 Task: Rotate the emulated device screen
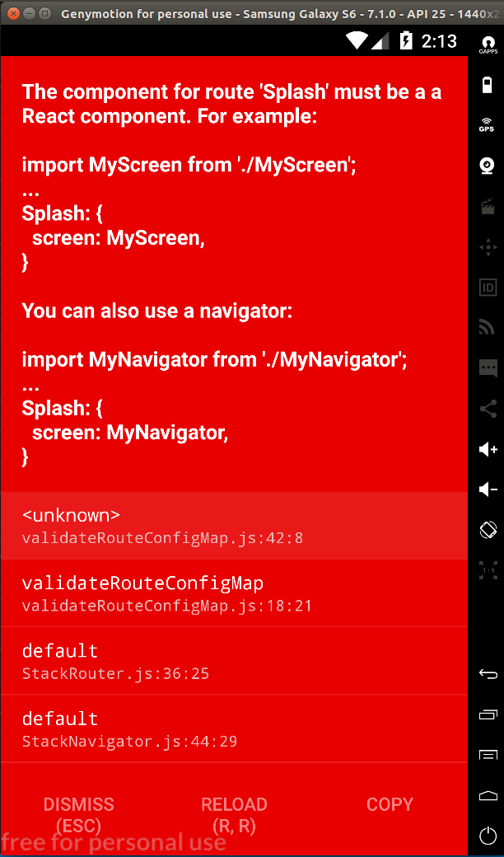488,529
